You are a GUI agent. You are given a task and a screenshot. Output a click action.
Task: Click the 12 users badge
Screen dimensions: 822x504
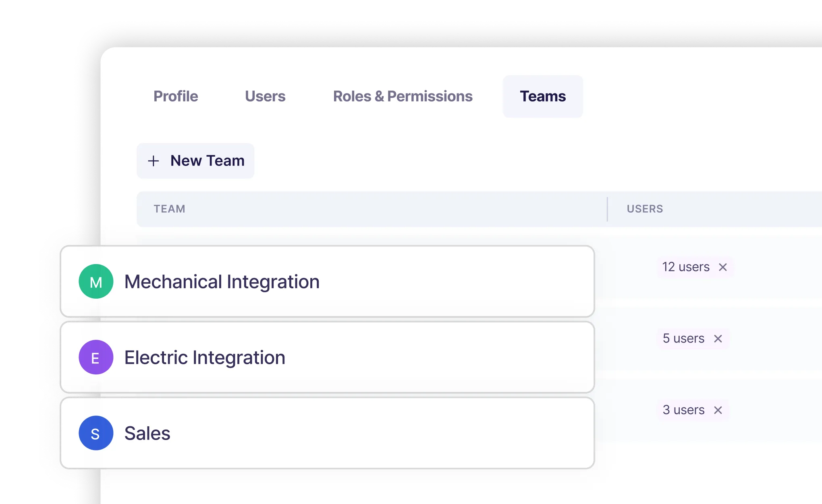click(686, 267)
